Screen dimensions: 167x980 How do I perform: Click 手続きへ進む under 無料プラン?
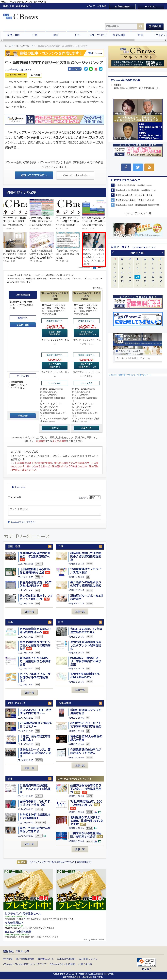click(23, 325)
